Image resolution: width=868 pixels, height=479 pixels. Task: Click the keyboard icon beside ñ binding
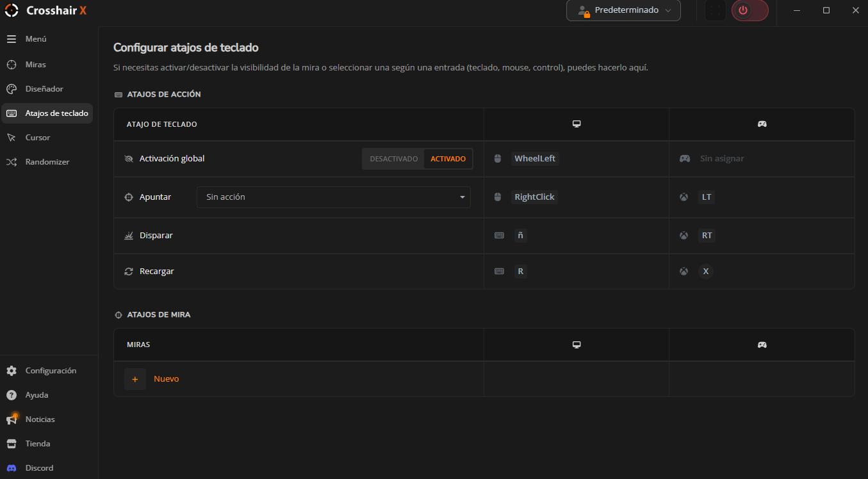[x=500, y=236]
